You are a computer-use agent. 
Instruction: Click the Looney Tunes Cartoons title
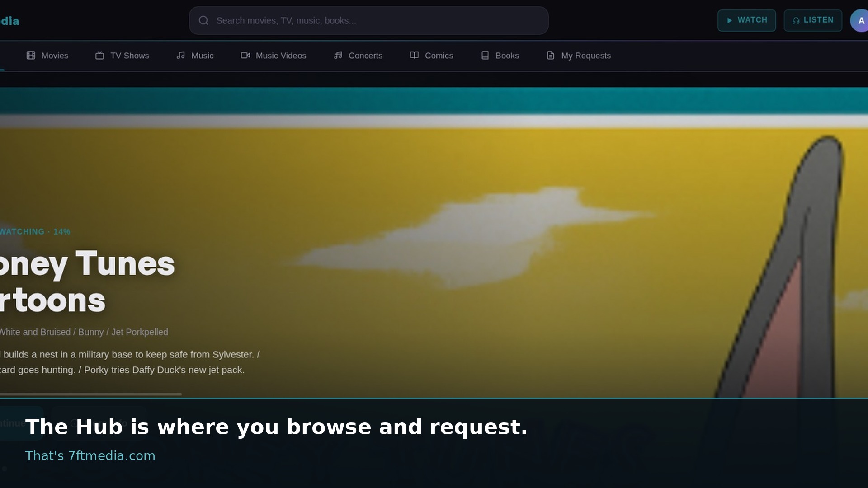pos(87,282)
